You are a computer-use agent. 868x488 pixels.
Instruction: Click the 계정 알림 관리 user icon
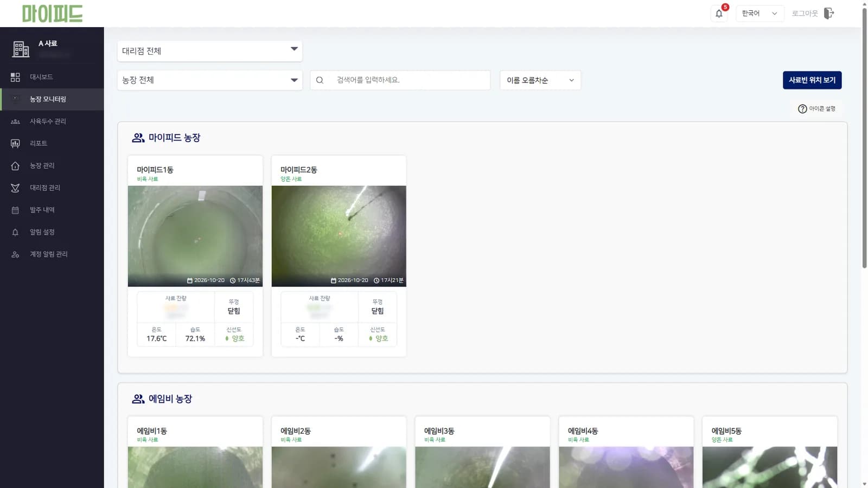point(15,255)
